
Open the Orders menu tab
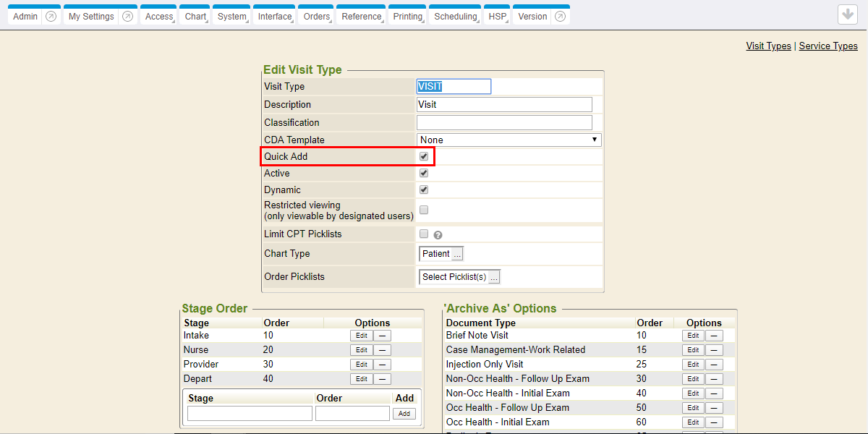(316, 17)
